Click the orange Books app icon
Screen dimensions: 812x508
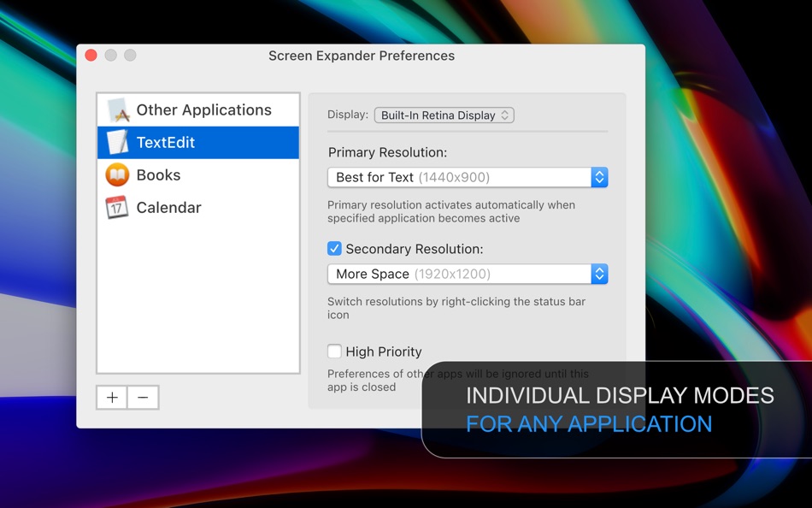(118, 174)
